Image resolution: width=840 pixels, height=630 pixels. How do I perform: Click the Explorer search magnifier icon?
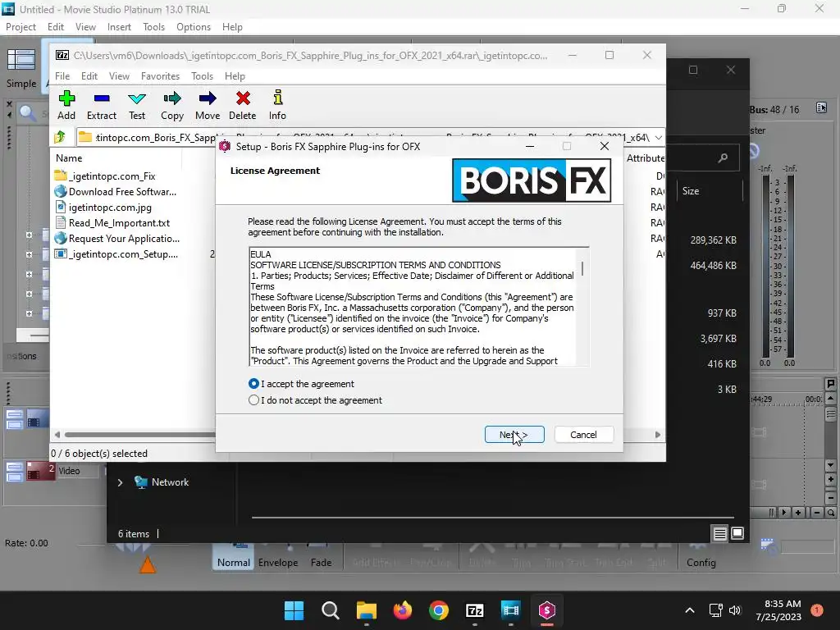[x=724, y=158]
